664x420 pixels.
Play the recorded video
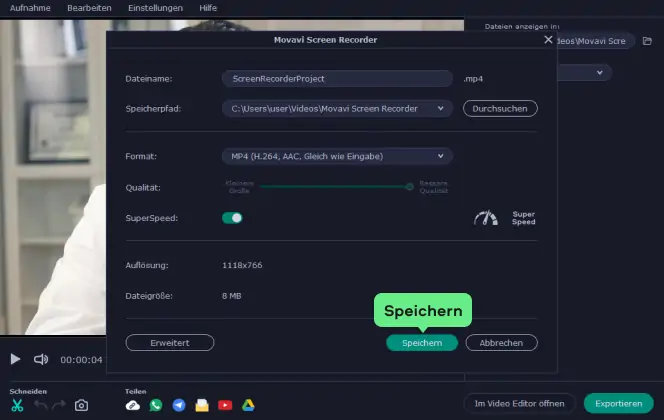(15, 359)
